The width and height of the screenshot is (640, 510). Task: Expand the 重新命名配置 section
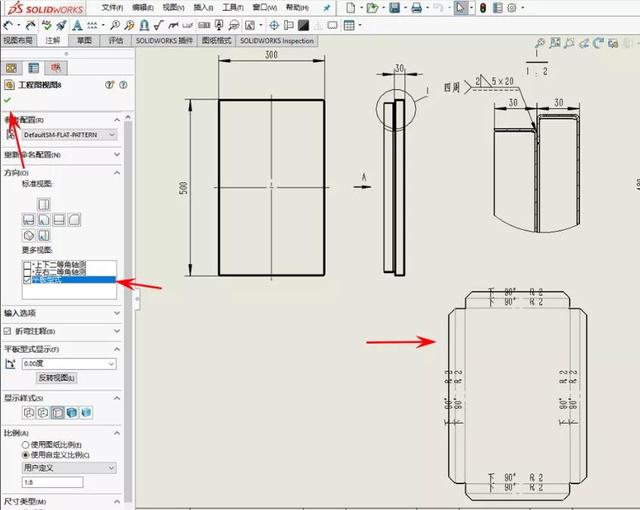117,155
